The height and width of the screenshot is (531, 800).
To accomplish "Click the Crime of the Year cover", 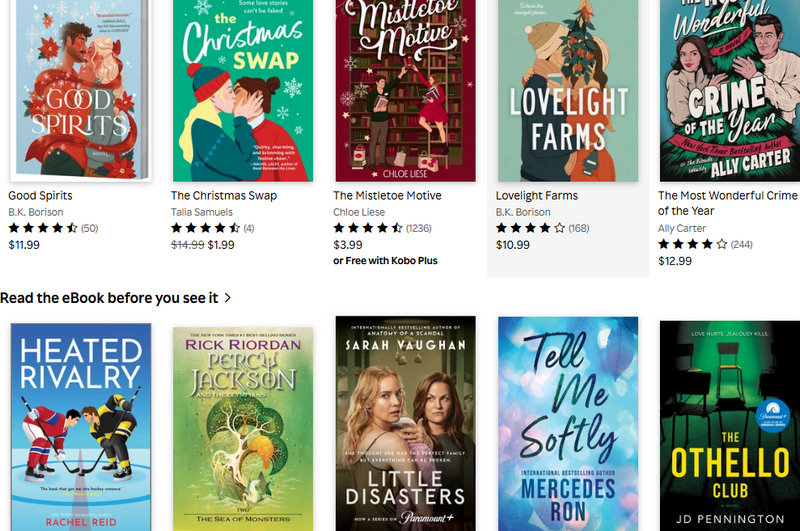I will (x=730, y=90).
